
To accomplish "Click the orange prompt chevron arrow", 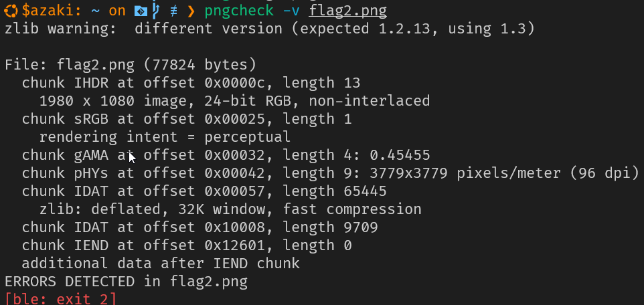I will point(191,11).
